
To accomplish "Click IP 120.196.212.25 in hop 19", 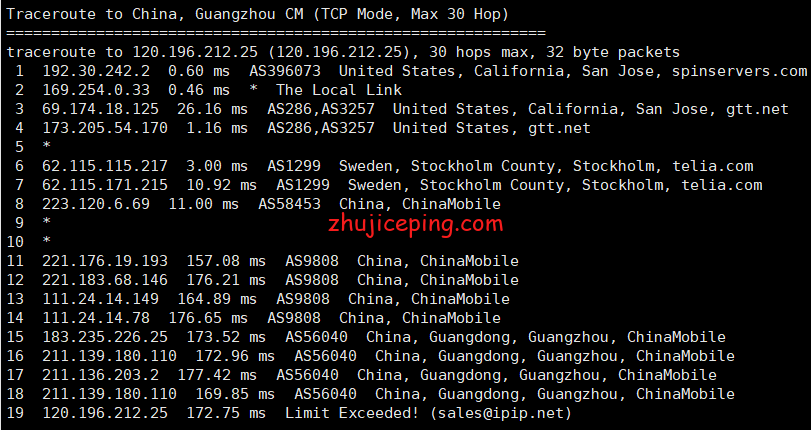I will [x=105, y=413].
